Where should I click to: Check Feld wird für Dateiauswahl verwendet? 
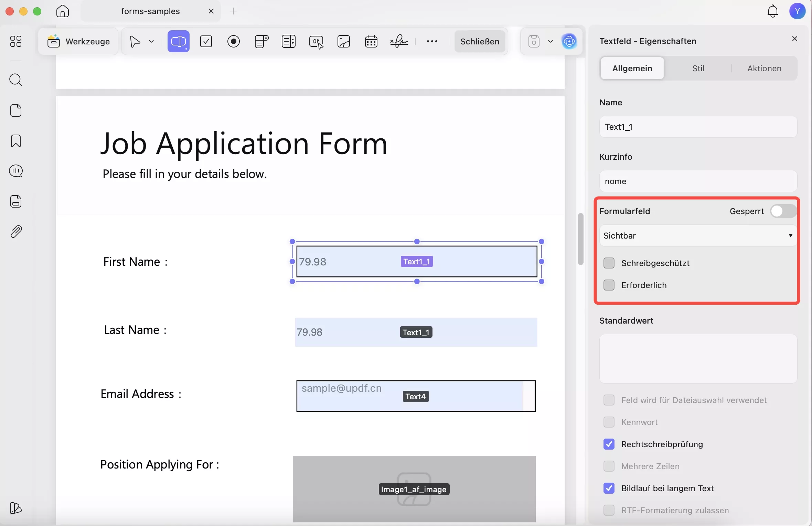pos(609,400)
